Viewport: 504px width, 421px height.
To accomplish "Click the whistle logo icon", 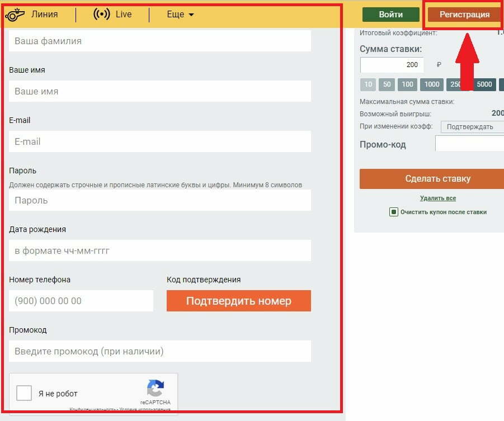I will tap(15, 15).
